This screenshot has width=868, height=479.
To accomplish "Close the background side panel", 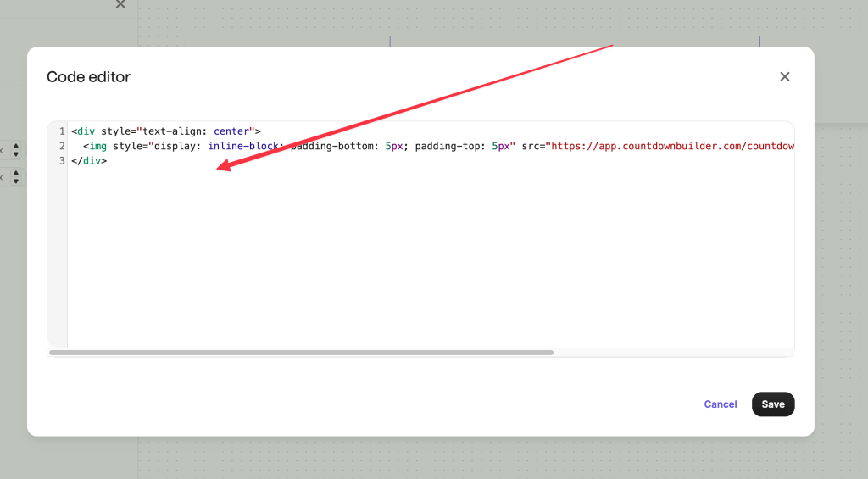I will 120,4.
